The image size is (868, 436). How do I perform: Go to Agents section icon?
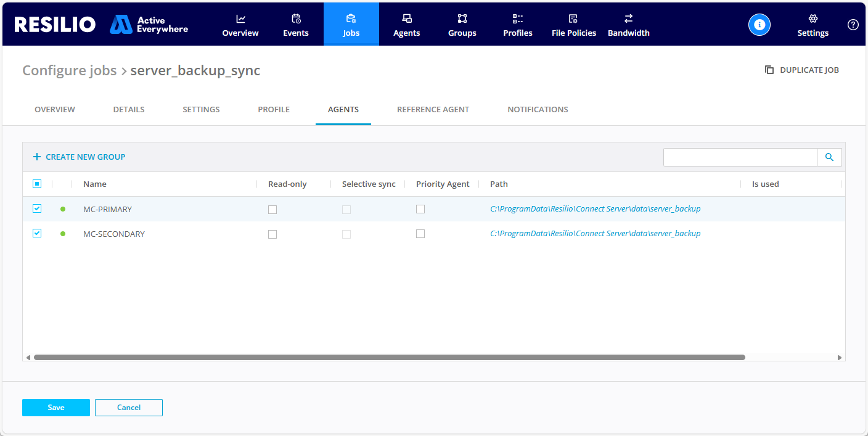tap(407, 19)
